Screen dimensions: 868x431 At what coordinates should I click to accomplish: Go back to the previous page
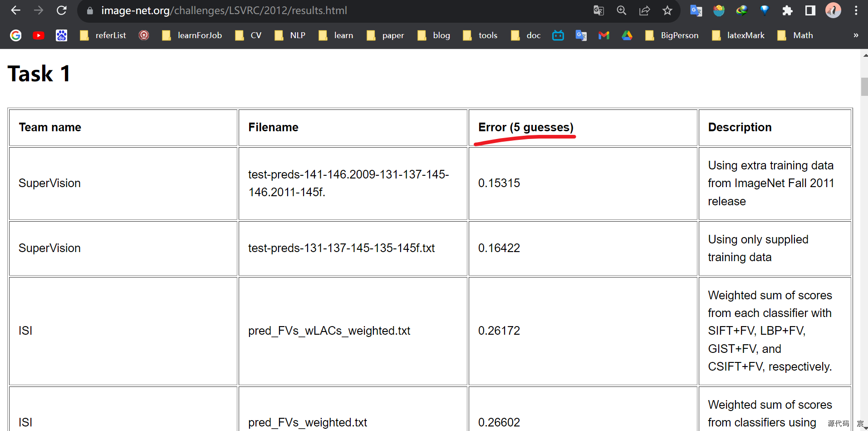coord(15,10)
